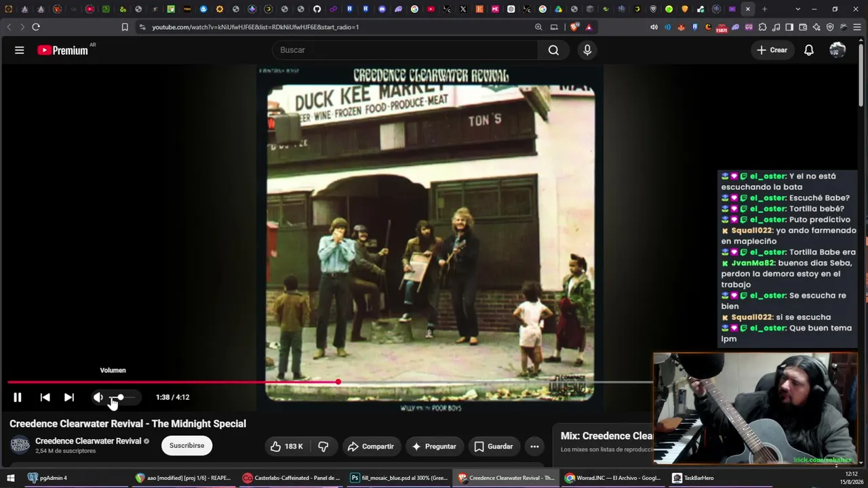Click the Crear create button
The height and width of the screenshot is (488, 868).
pyautogui.click(x=772, y=50)
